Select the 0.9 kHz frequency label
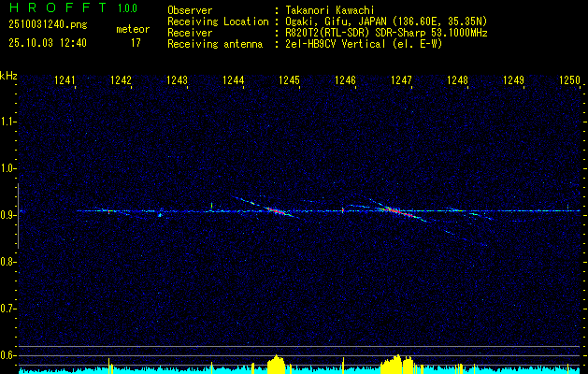 pyautogui.click(x=7, y=215)
